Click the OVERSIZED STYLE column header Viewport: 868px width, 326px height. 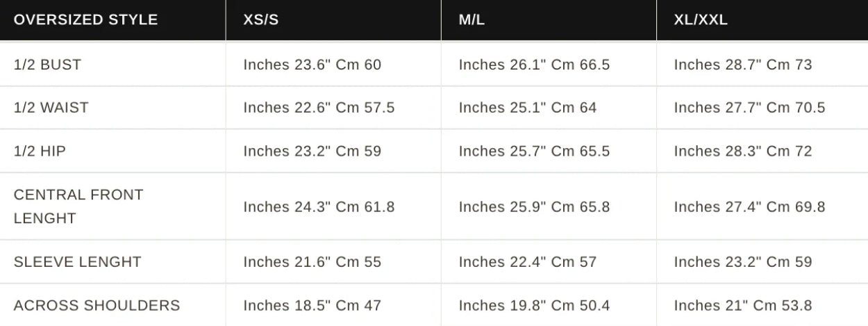click(x=85, y=19)
